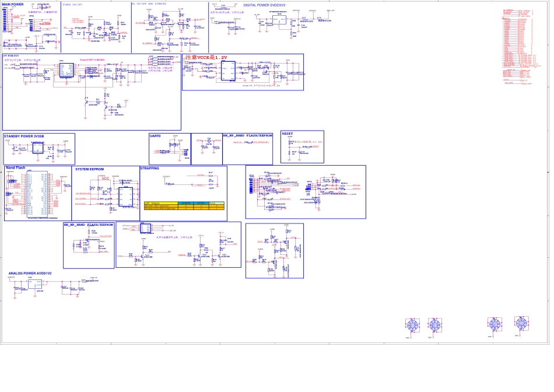Viewport: 554px width, 392px height.
Task: Click the rightmost mounting hole symbol
Action: (x=521, y=323)
